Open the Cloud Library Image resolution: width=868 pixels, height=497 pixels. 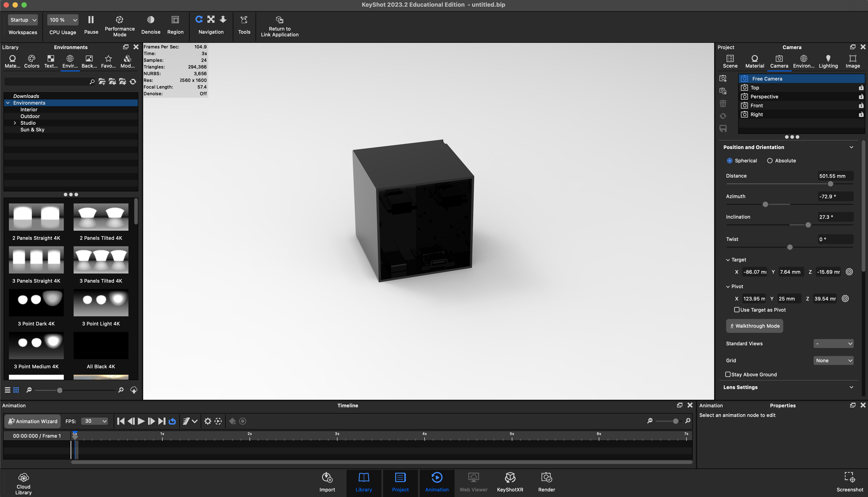(x=23, y=478)
